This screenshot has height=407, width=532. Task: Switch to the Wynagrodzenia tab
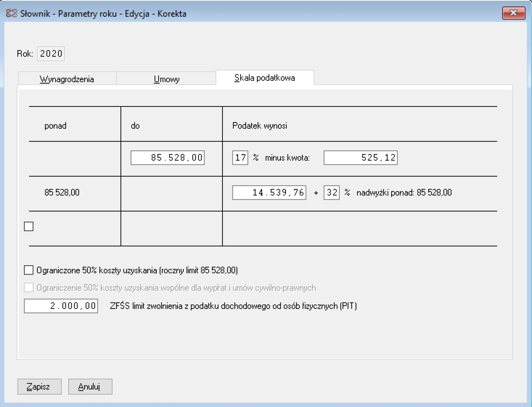[67, 79]
